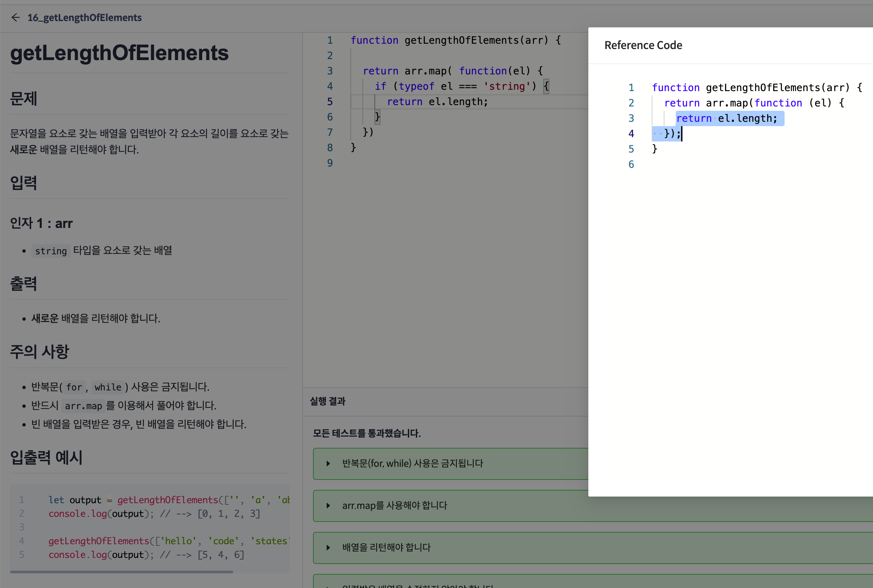Click the 'Reference Code' heading

(x=643, y=45)
